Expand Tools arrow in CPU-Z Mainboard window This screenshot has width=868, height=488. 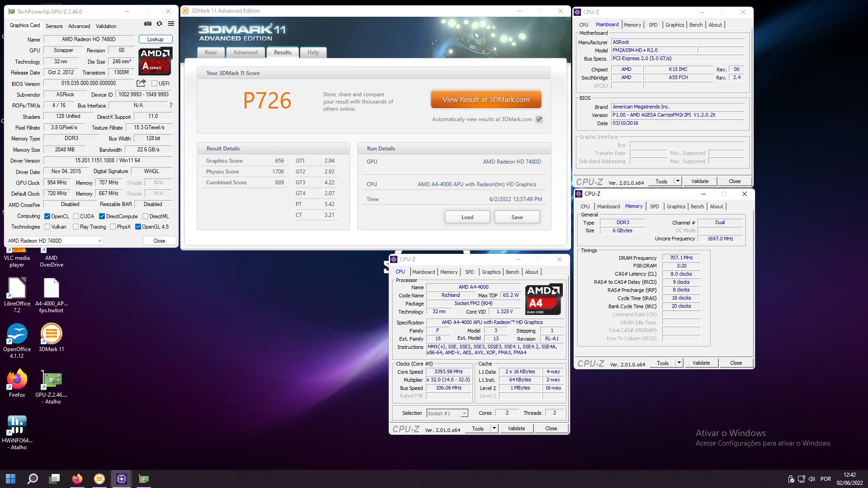(678, 181)
